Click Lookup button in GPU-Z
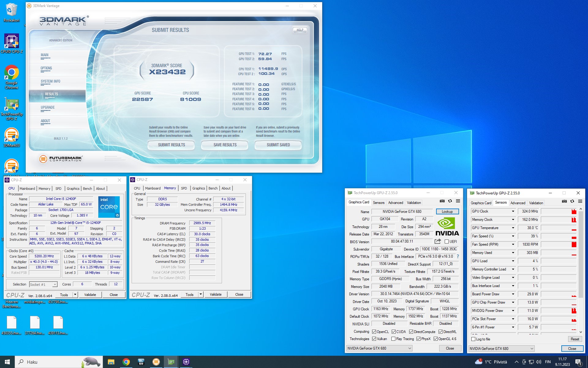 point(447,212)
